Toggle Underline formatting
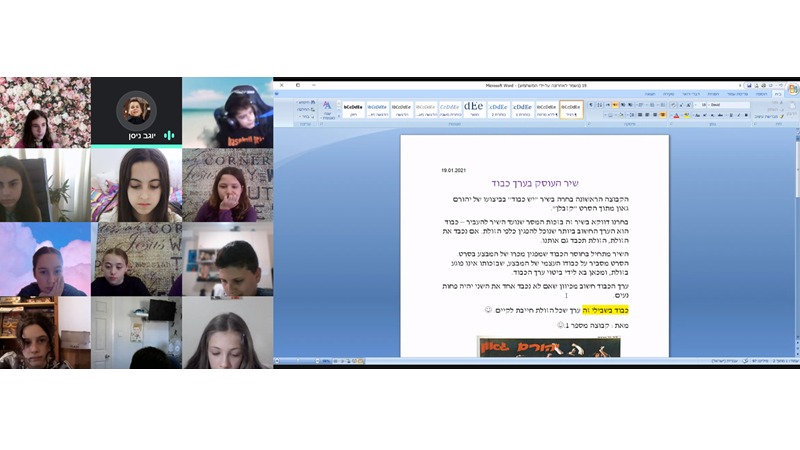This screenshot has height=450, width=800. 731,115
